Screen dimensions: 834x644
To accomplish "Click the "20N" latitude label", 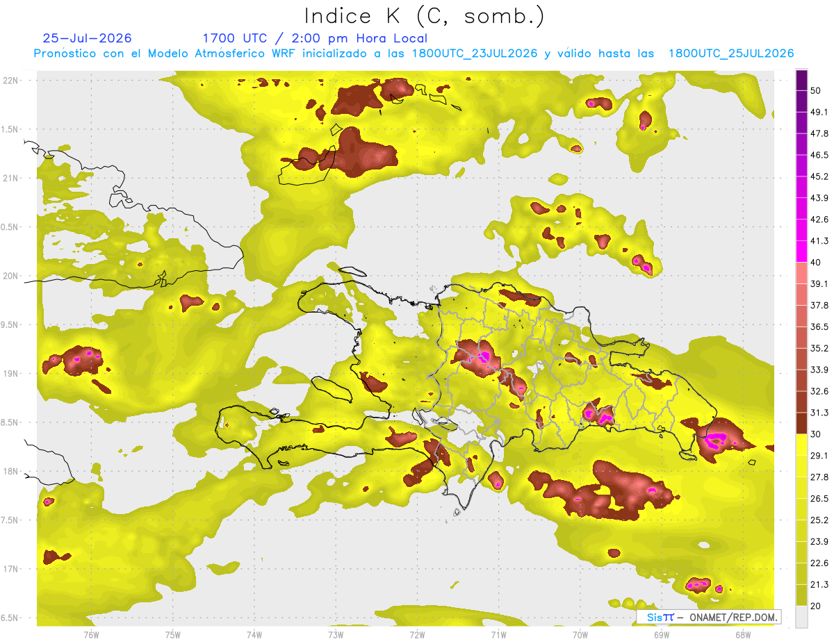I will click(12, 276).
